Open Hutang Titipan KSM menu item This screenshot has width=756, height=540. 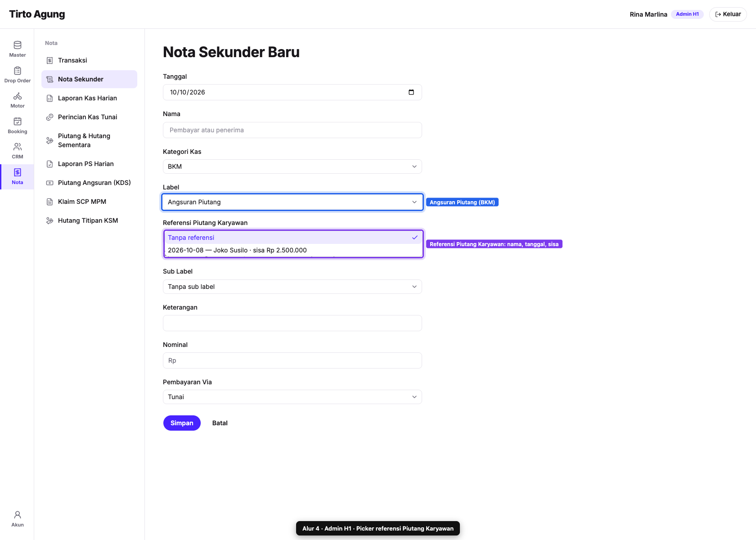[89, 220]
